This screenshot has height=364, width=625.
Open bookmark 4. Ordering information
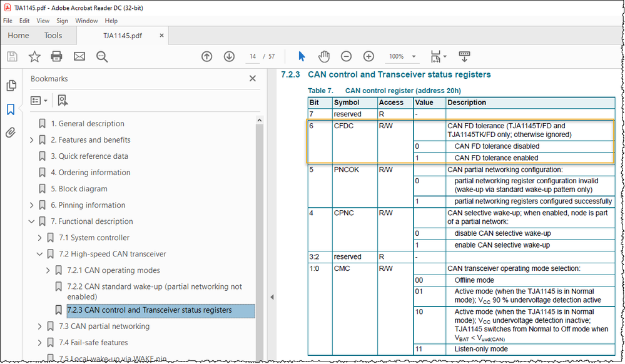coord(91,173)
